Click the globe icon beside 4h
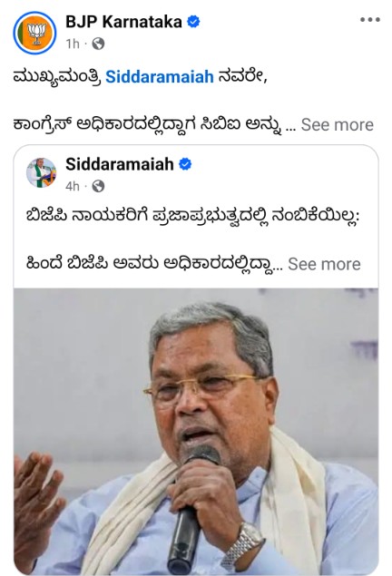 tap(98, 186)
